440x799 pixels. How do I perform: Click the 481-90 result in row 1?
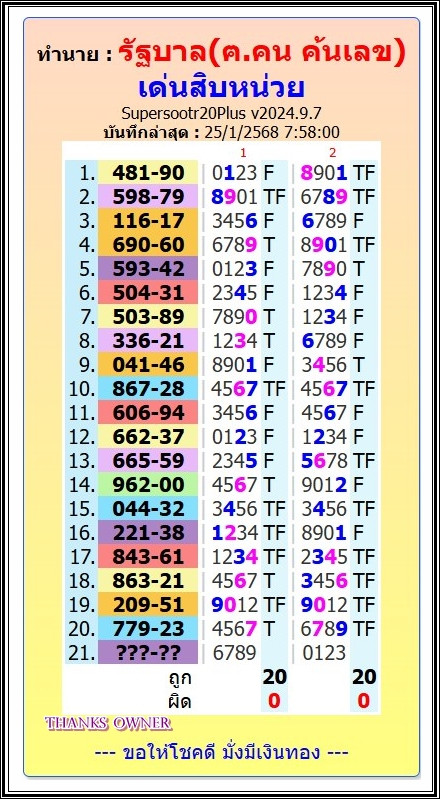coord(148,173)
